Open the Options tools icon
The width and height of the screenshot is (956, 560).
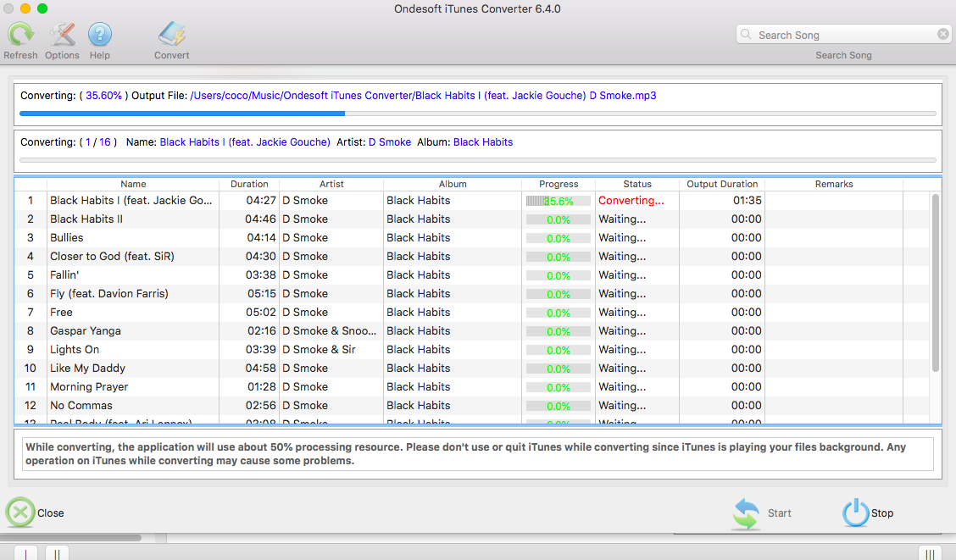[62, 34]
